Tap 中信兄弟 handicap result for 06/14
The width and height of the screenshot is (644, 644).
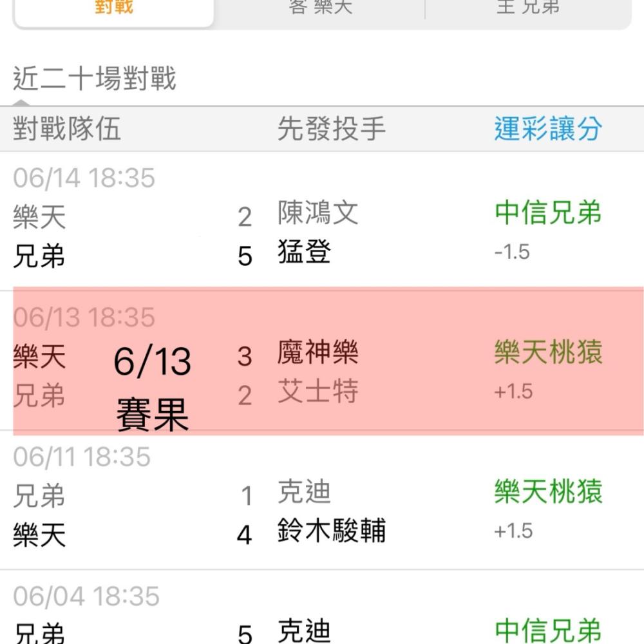coord(548,213)
